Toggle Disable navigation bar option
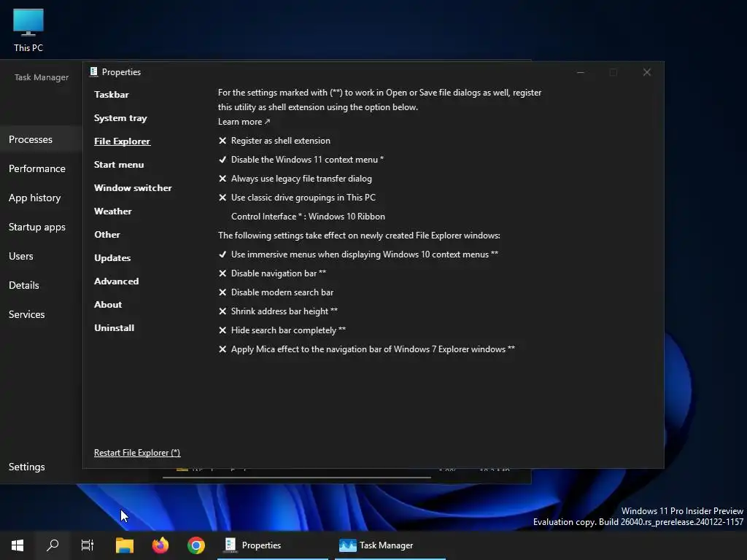Viewport: 747px width, 560px height. (x=273, y=273)
